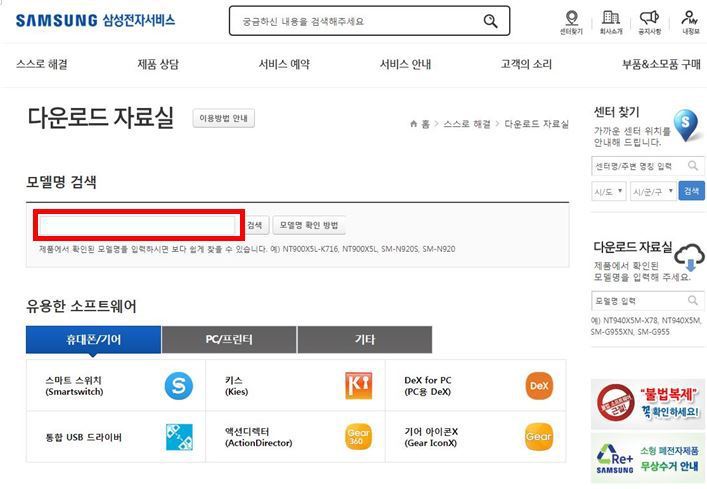
Task: Open the 고객의 소리 menu
Action: 526,64
